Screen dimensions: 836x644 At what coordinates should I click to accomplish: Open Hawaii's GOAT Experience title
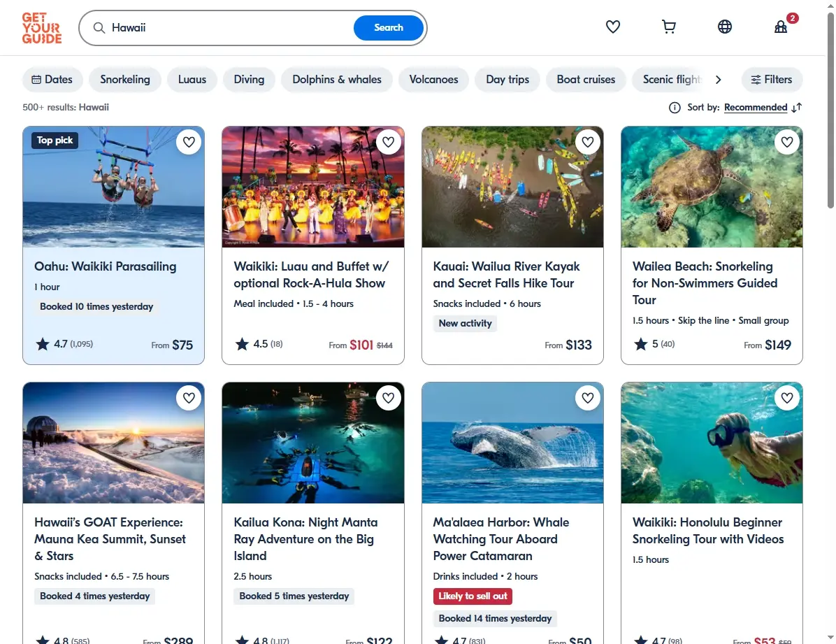(x=110, y=539)
